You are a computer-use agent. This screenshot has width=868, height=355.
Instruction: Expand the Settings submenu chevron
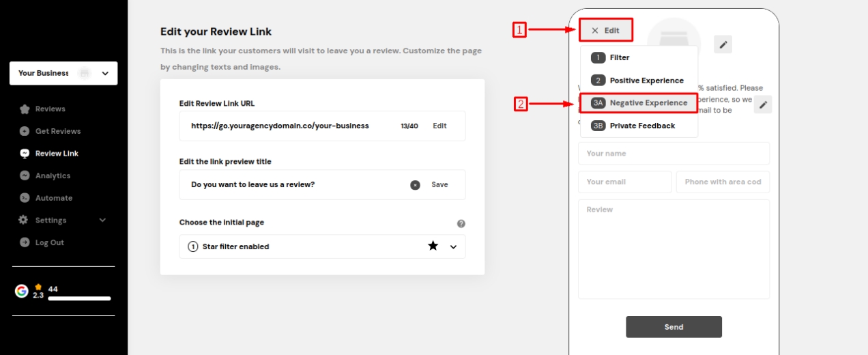tap(103, 220)
